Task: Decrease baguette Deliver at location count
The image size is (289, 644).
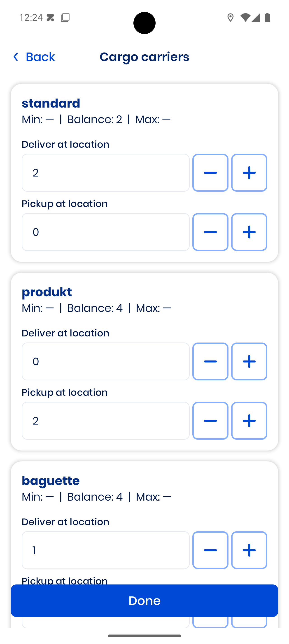Action: pyautogui.click(x=210, y=550)
